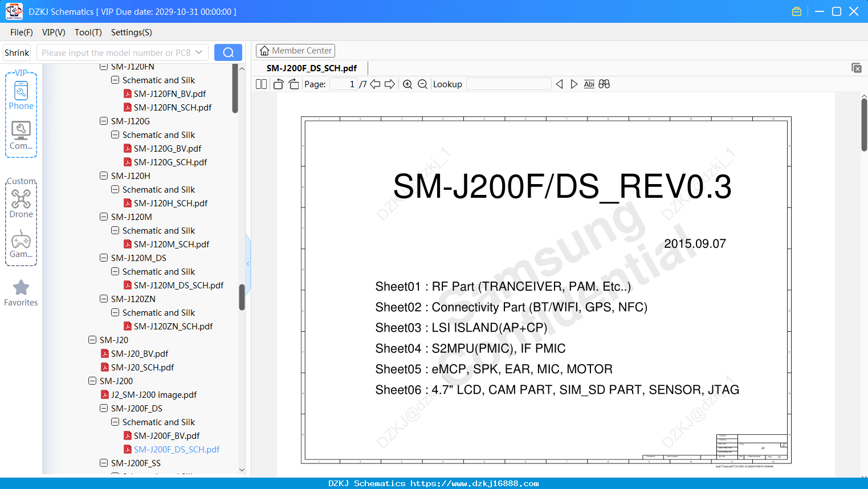Zoom in on the schematic
Image resolution: width=868 pixels, height=489 pixels.
click(x=407, y=84)
